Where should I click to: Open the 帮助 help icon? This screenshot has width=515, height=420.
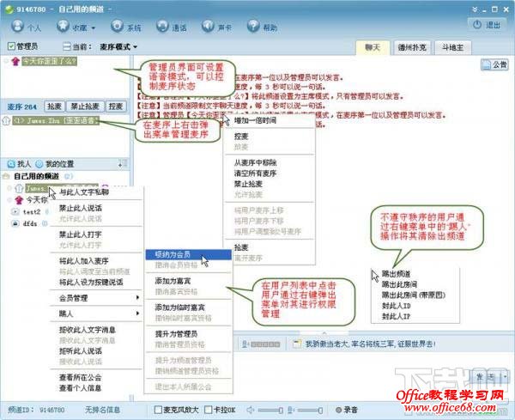pos(253,26)
